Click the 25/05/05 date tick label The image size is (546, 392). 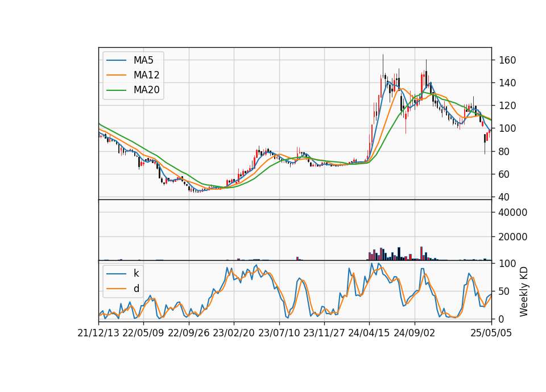click(x=491, y=333)
